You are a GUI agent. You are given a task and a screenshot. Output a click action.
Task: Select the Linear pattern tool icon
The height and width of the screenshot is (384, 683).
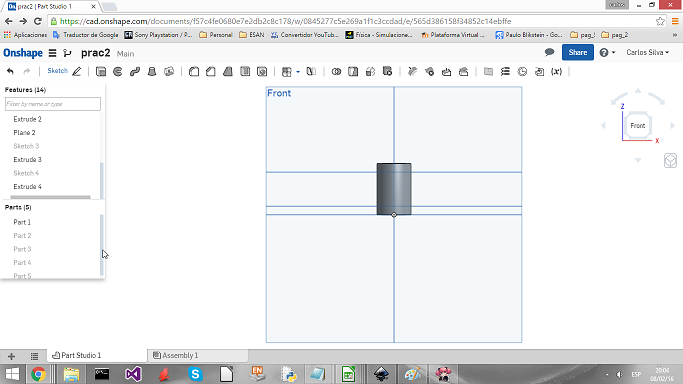click(x=287, y=71)
